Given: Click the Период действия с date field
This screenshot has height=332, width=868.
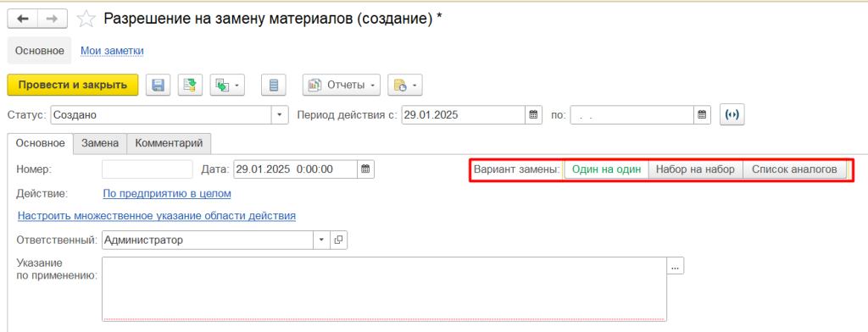Looking at the screenshot, I should pos(464,115).
